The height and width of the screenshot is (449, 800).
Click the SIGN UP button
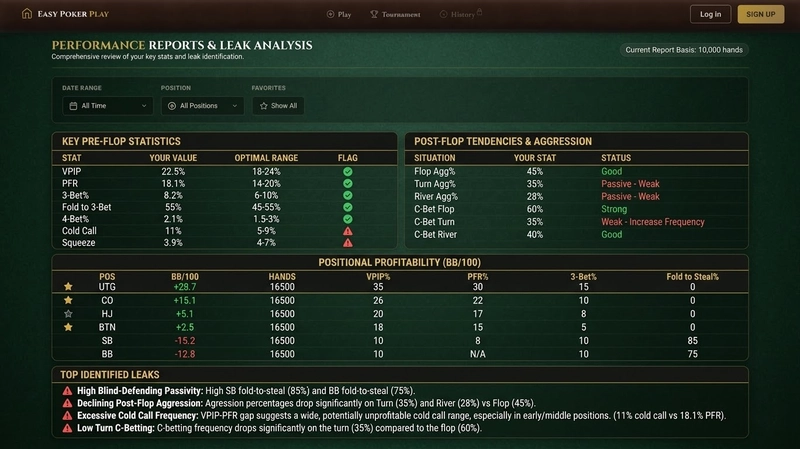point(761,14)
